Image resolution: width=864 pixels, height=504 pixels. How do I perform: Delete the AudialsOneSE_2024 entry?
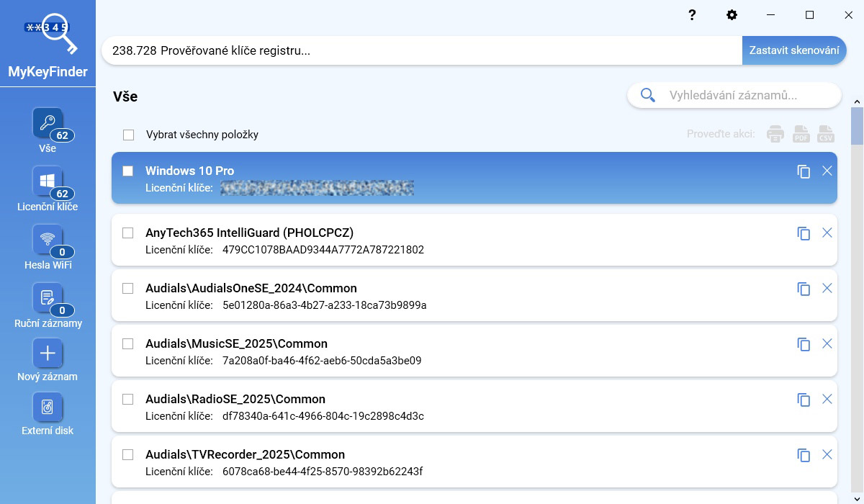[x=827, y=288]
